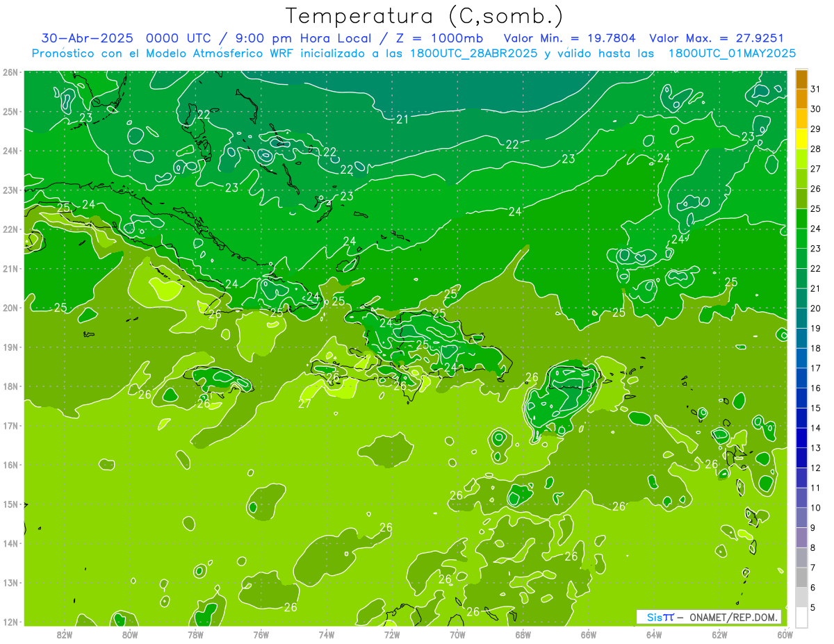
Task: Click the longitude axis label 76W
Action: (261, 634)
